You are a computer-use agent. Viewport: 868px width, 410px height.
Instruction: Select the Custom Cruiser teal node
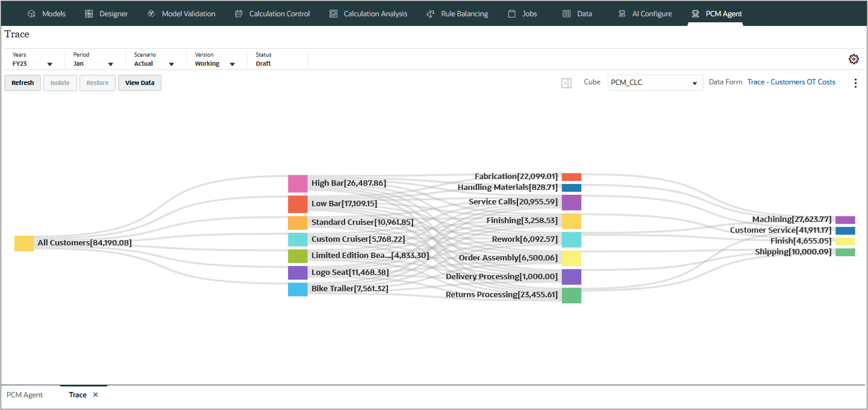(x=298, y=239)
